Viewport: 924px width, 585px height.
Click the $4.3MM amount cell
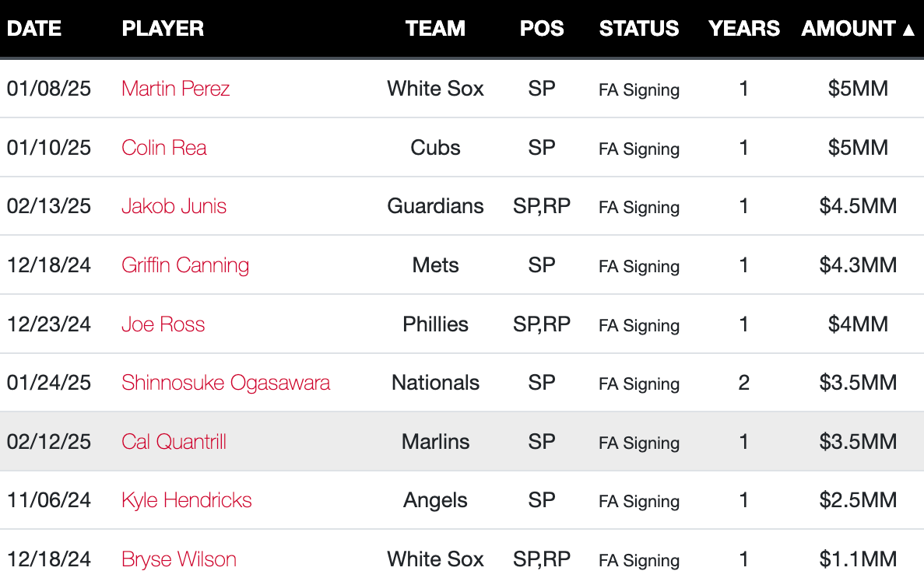coord(858,265)
